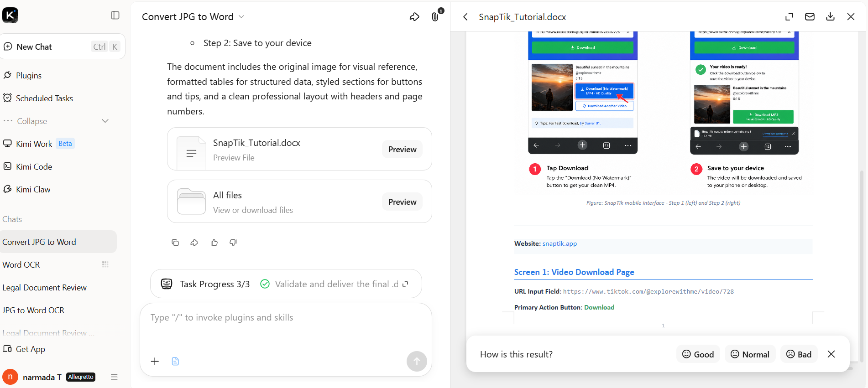
Task: Share the conversation via header share icon
Action: pos(414,17)
